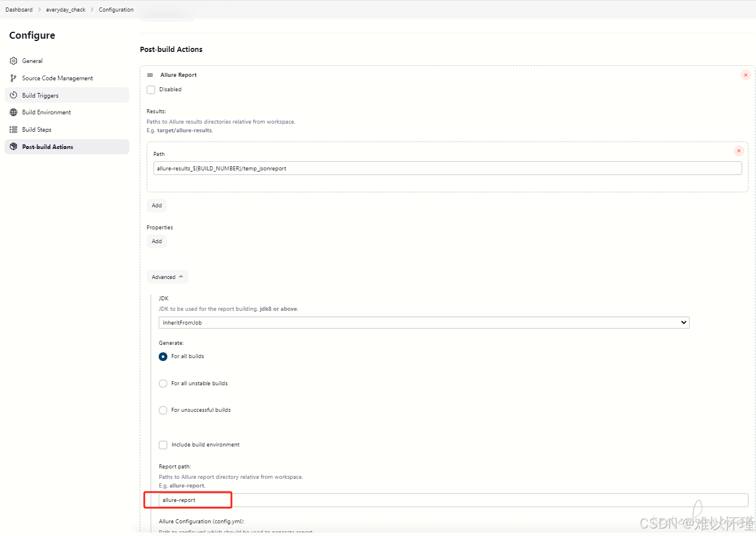Collapse the Advanced section
The height and width of the screenshot is (536, 756).
(x=167, y=277)
